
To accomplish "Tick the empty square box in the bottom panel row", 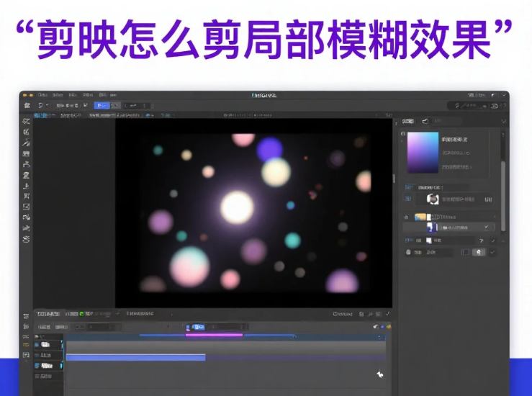I will point(466,252).
